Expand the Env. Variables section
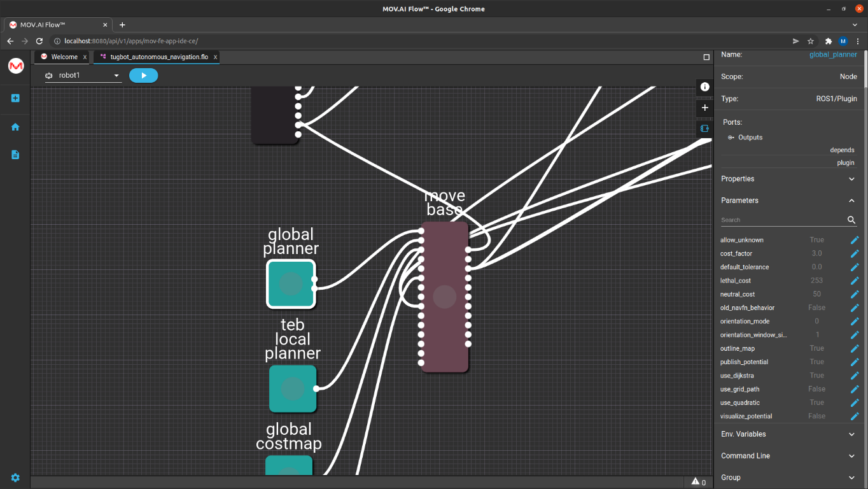 tap(788, 434)
